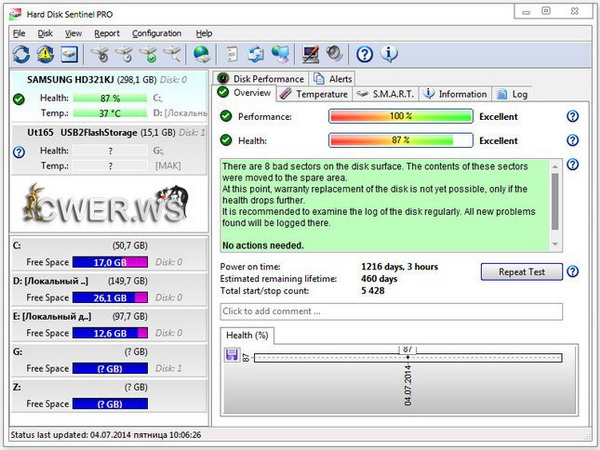The image size is (600, 450).
Task: Open the Disk menu
Action: [45, 33]
